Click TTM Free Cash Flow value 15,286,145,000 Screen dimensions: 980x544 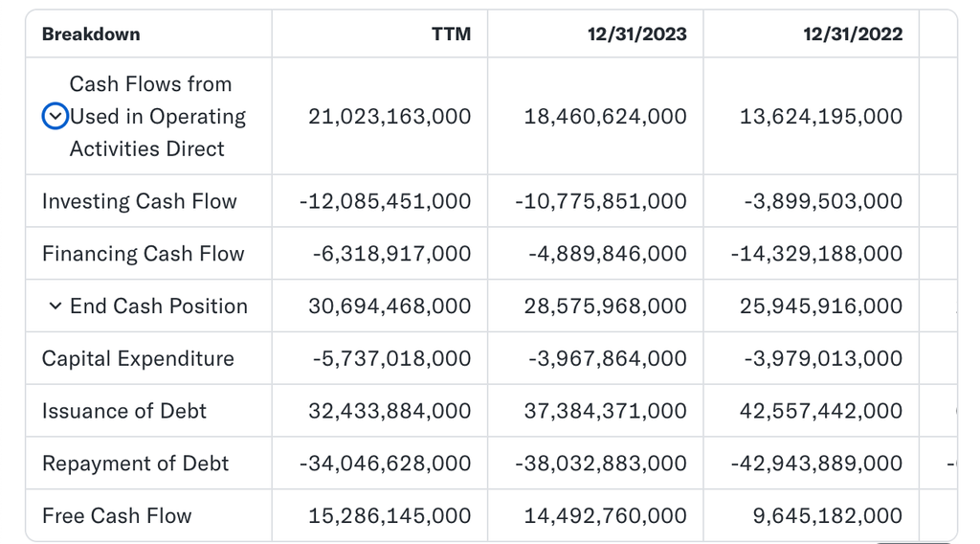coord(390,516)
